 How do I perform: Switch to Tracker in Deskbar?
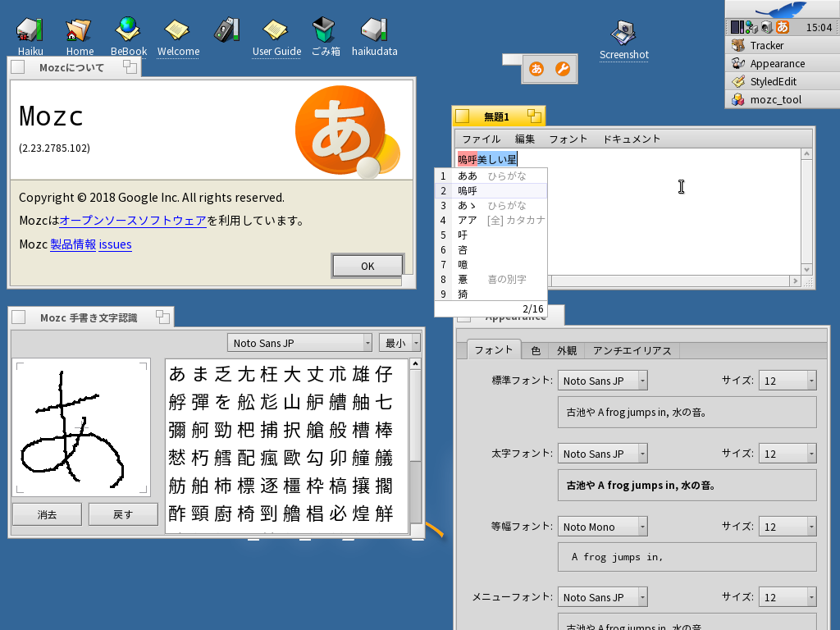[782, 46]
